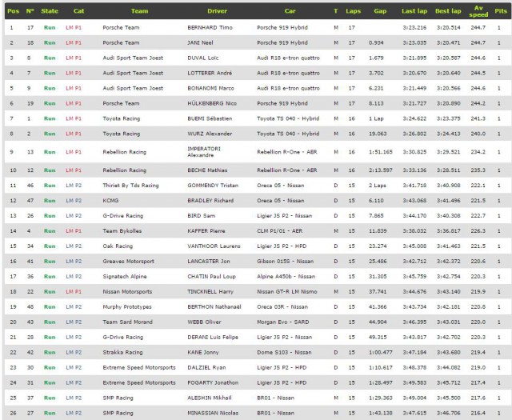
Task: Select driver BIRD Sam
Action: (201, 216)
